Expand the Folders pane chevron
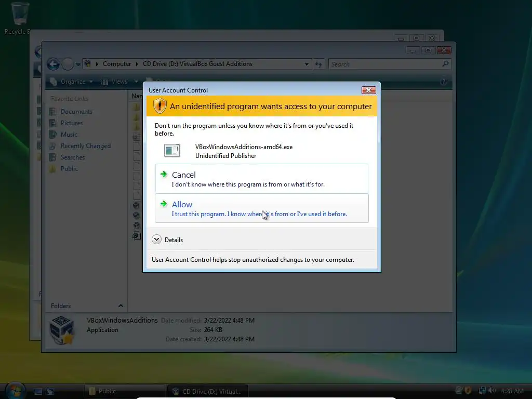Image resolution: width=532 pixels, height=399 pixels. pyautogui.click(x=121, y=305)
